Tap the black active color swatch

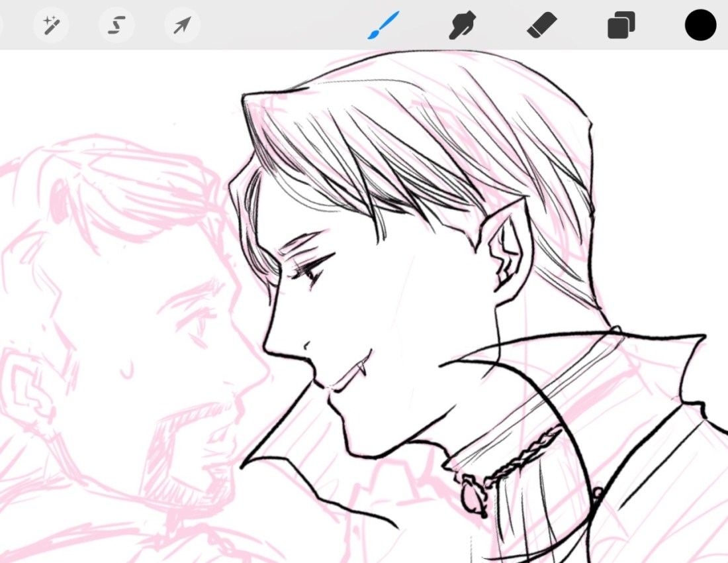pos(700,26)
